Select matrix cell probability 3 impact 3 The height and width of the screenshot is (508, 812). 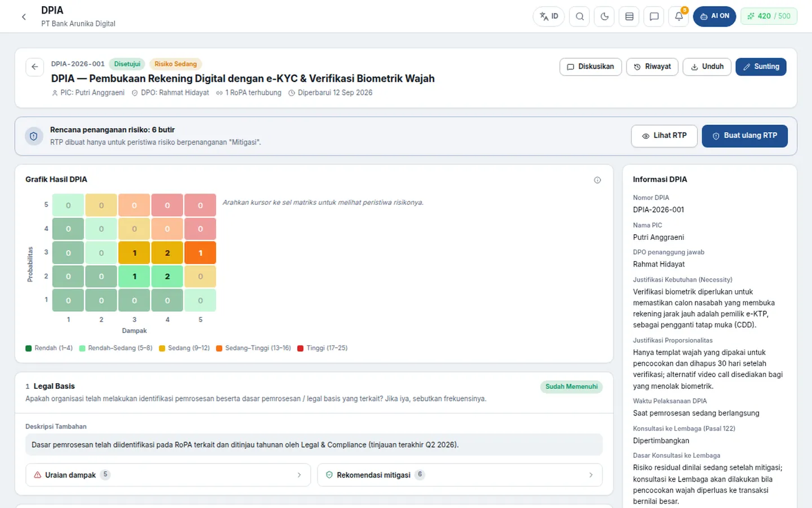[x=134, y=253]
